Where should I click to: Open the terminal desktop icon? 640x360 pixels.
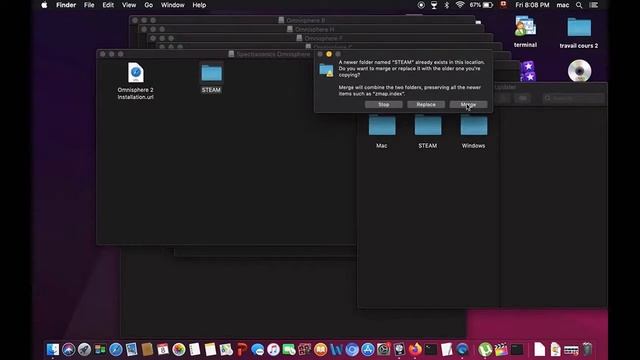point(525,32)
